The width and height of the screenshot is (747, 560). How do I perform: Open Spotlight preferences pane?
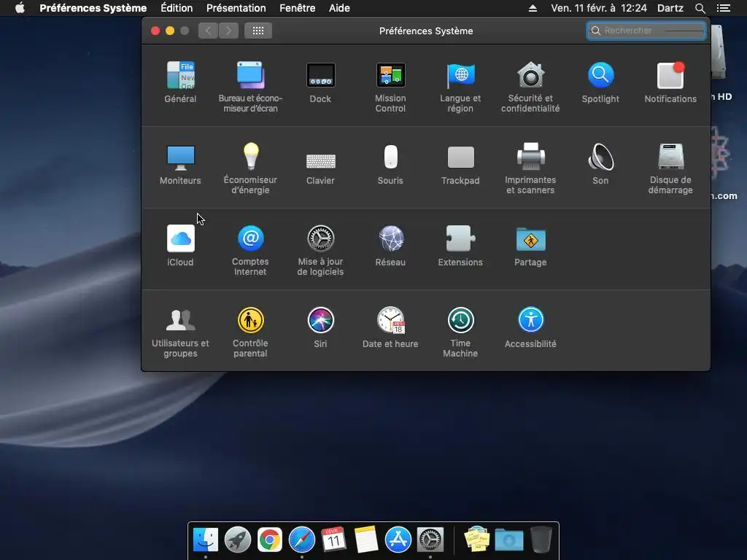(x=600, y=82)
